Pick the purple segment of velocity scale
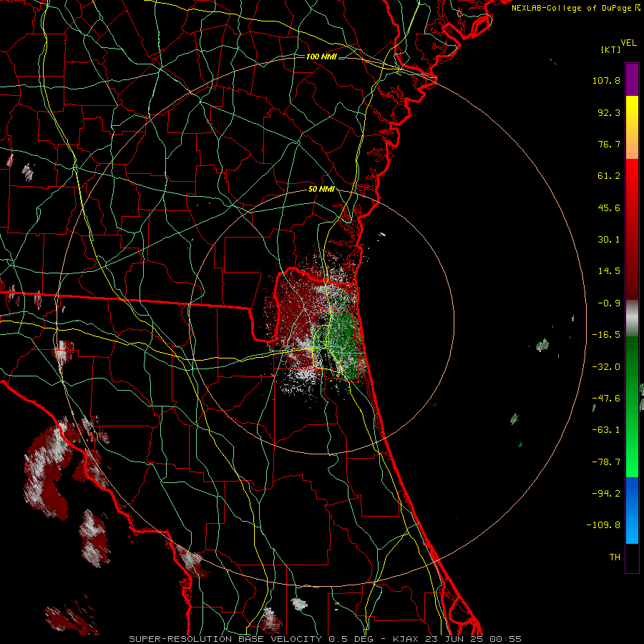 click(x=632, y=79)
